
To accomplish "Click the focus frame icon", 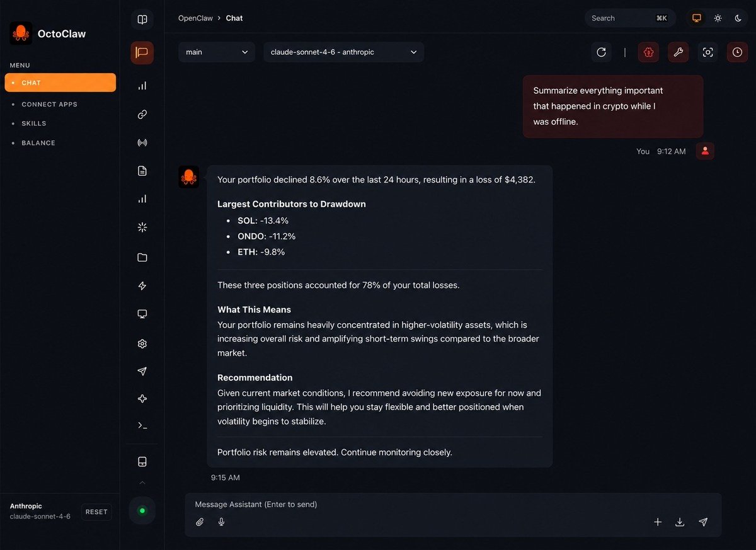I will coord(707,52).
